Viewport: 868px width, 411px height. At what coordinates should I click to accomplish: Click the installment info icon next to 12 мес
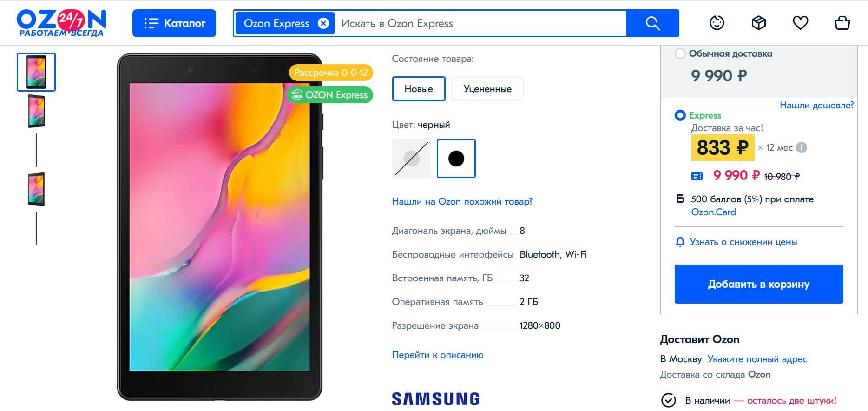point(802,147)
